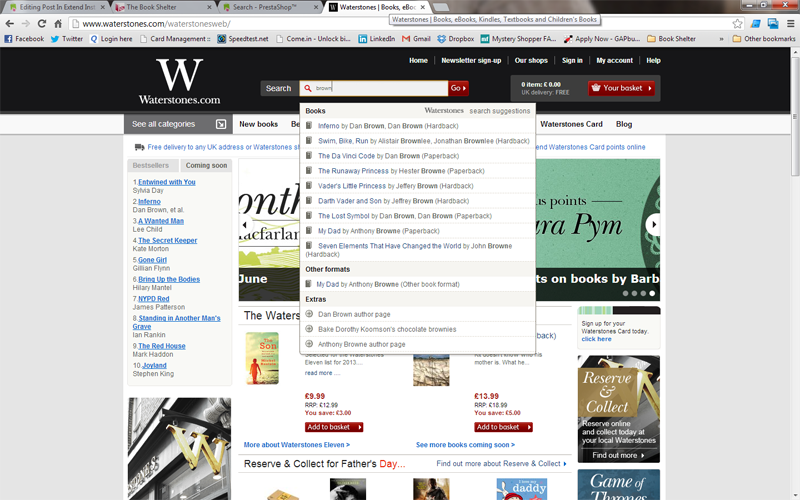800x500 pixels.
Task: Switch to The Book Shelter browser tab
Action: [x=163, y=7]
